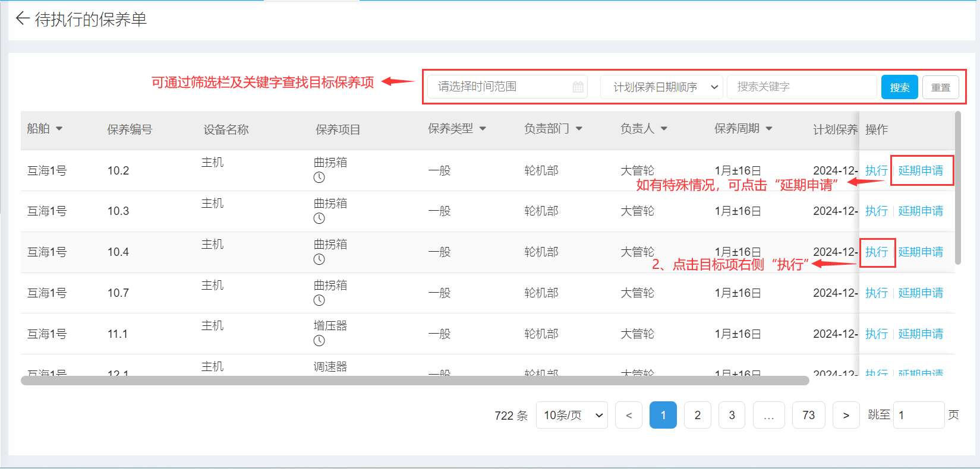Viewport: 980px width, 469px height.
Task: Click the 10.7 maintenance number cell
Action: (x=118, y=293)
